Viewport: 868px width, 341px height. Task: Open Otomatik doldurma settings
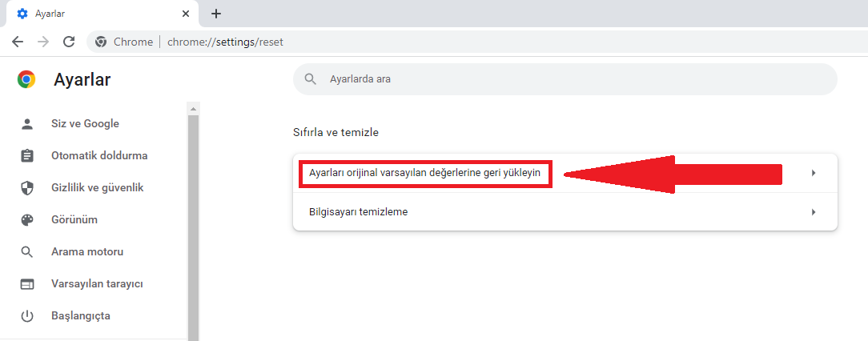(x=99, y=155)
